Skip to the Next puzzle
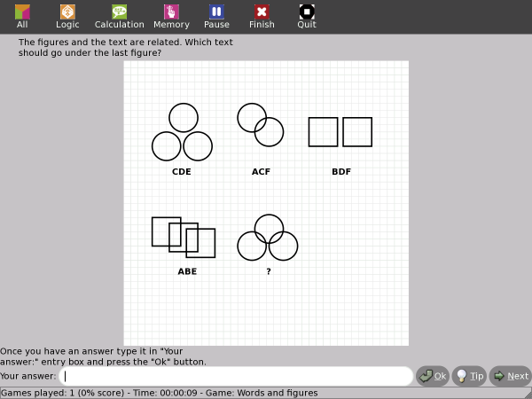The image size is (532, 399). (510, 376)
